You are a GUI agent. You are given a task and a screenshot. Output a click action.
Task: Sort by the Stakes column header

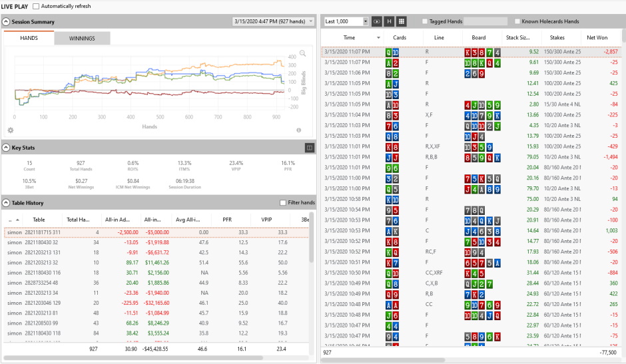tap(557, 37)
